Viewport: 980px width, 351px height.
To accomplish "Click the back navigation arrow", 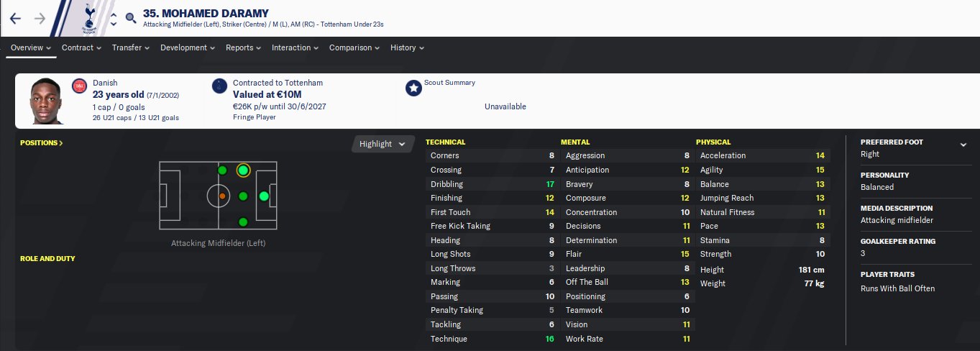I will coord(16,19).
